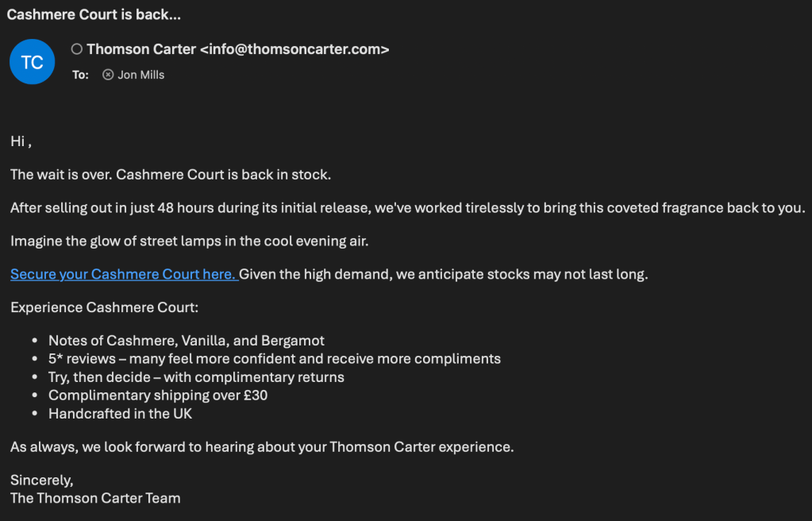This screenshot has height=521, width=812.
Task: Click the Jon Mills recipient name
Action: point(141,75)
